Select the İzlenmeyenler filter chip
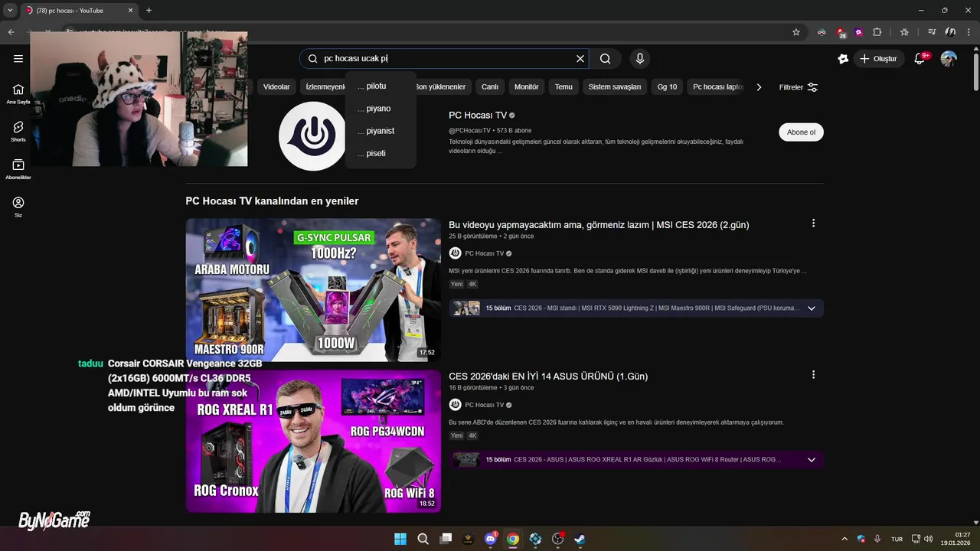The width and height of the screenshot is (980, 551). tap(325, 87)
